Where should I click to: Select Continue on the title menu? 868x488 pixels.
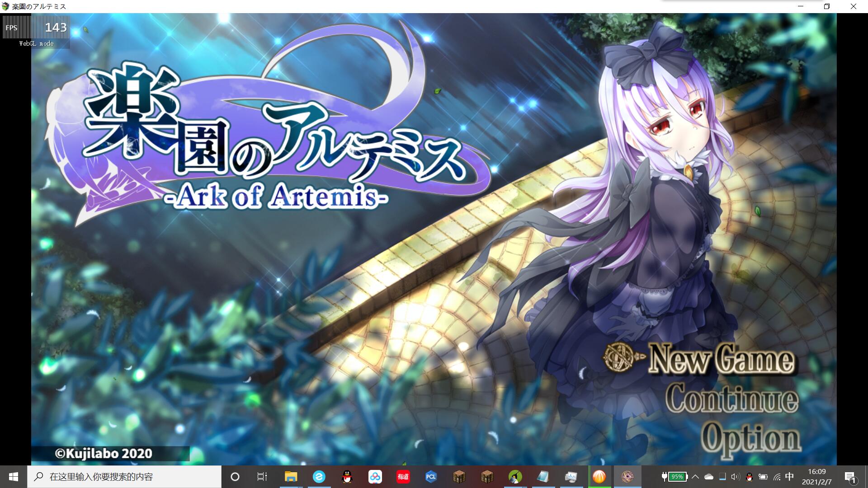point(731,399)
